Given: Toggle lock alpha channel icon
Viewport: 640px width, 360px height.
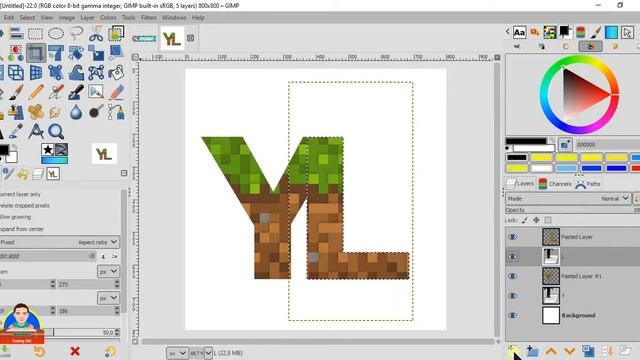Looking at the screenshot, I should (x=548, y=220).
